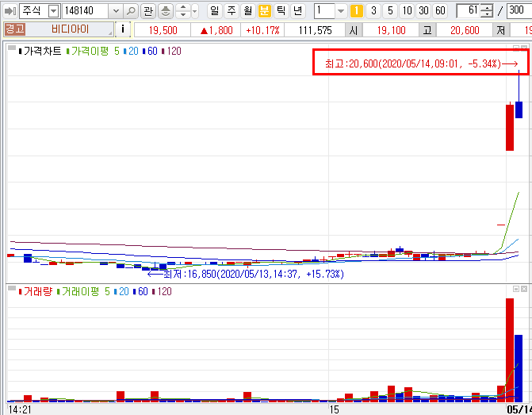Click the volume pane menu icon

12,288
